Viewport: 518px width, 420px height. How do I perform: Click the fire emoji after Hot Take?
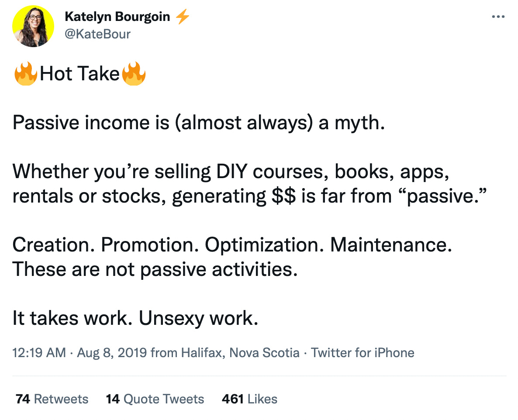pyautogui.click(x=134, y=74)
